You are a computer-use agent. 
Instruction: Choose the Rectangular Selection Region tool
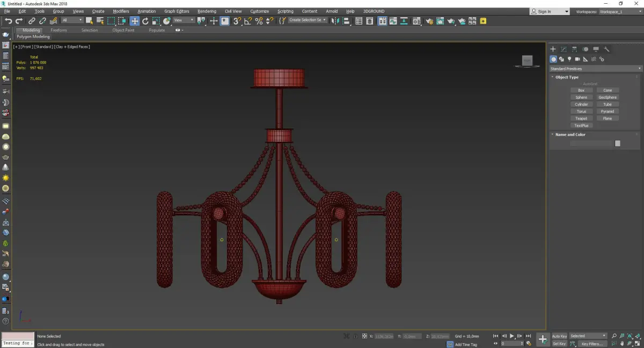tap(111, 21)
